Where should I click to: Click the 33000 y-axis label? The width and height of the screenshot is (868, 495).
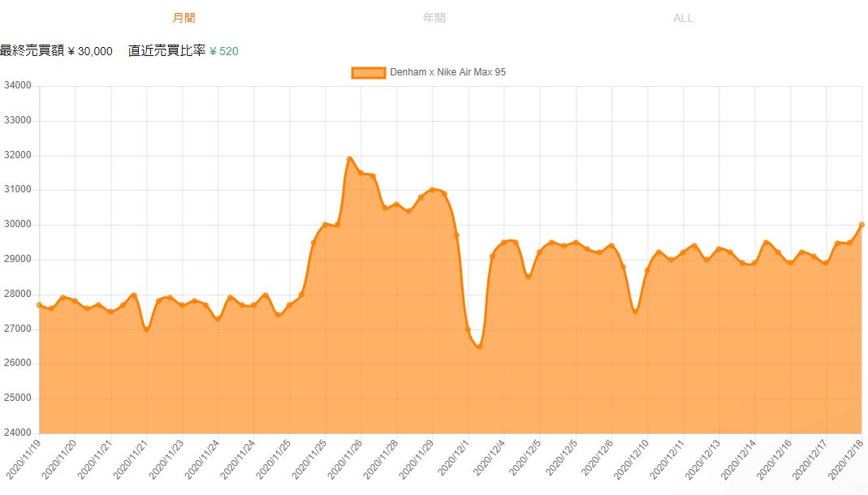(x=18, y=120)
